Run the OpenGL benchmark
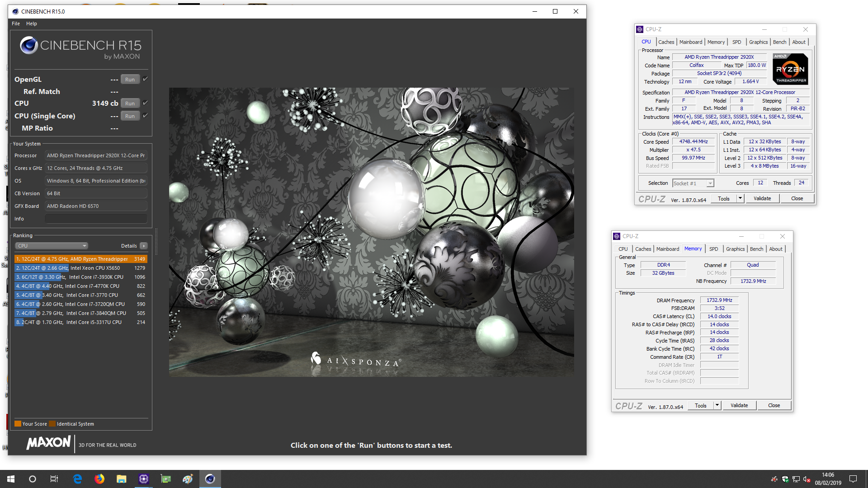 point(130,80)
